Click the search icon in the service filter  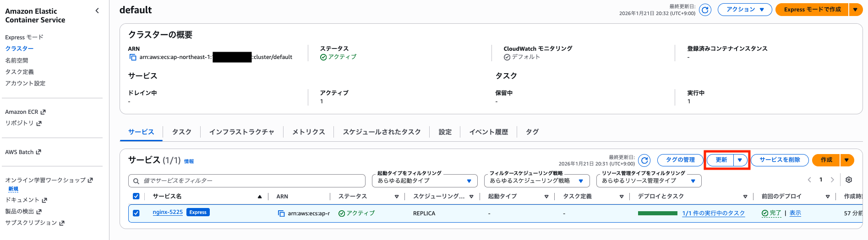[136, 181]
